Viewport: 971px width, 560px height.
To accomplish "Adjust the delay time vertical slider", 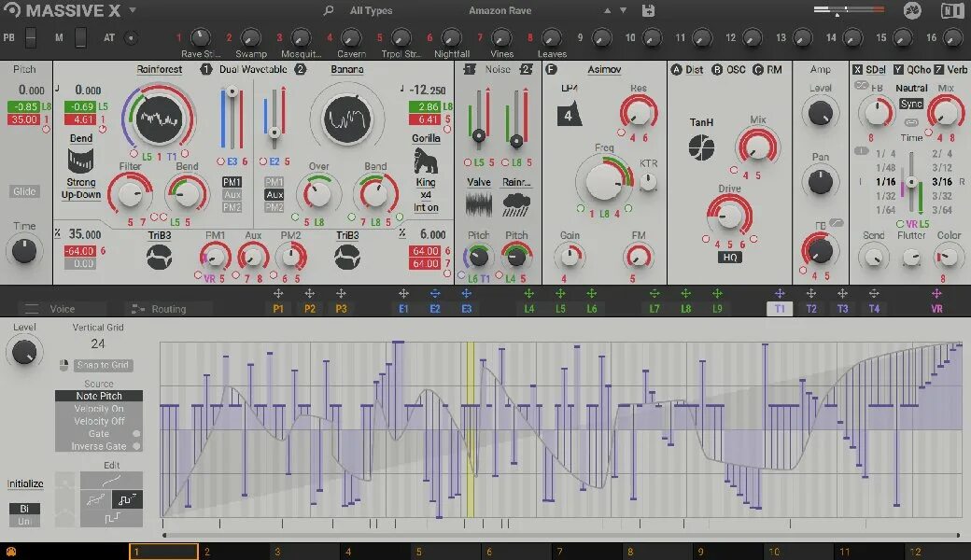I will [x=911, y=182].
